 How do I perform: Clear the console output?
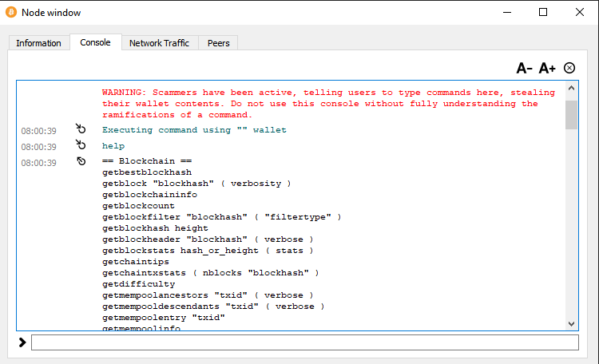(x=569, y=68)
